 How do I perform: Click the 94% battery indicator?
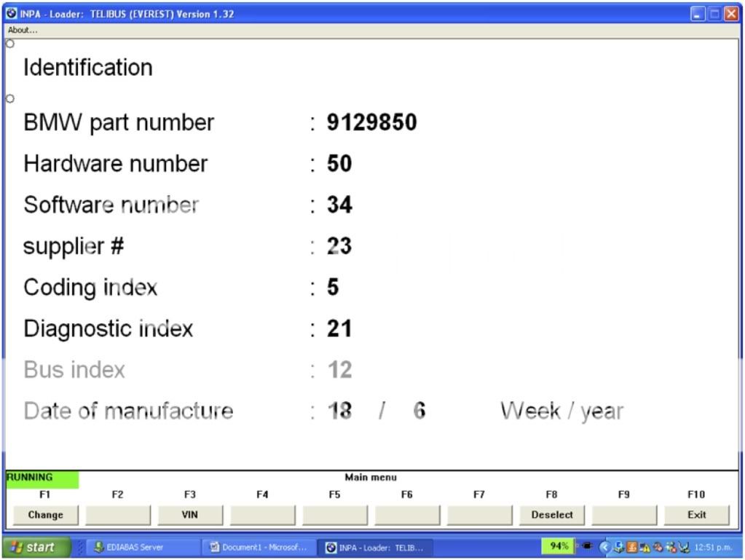(x=559, y=547)
